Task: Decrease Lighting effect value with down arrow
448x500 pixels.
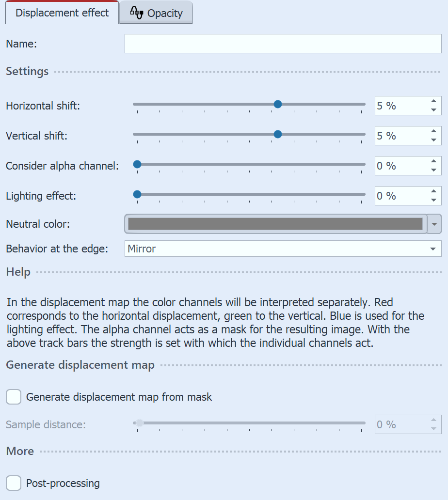Action: (433, 200)
